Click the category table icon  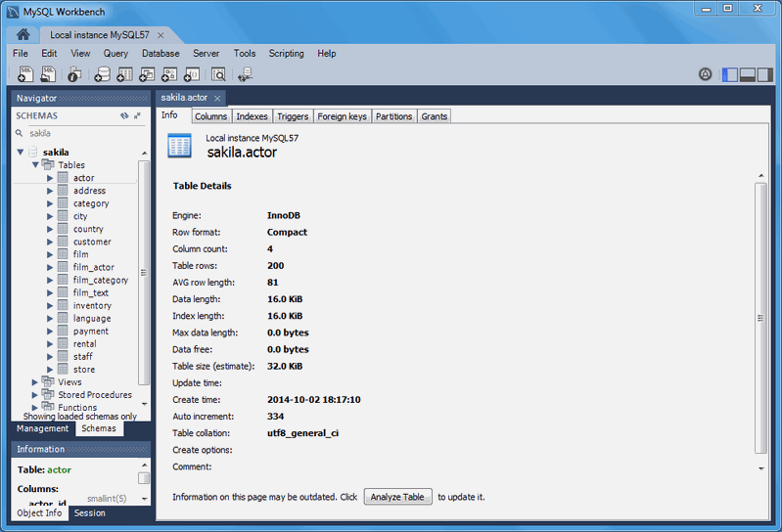point(63,202)
